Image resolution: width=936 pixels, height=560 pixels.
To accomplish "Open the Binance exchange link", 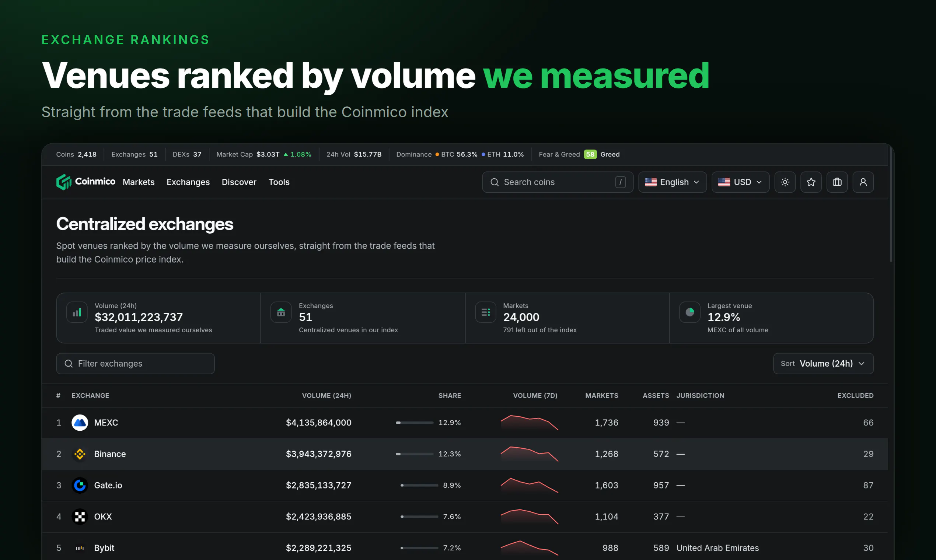I will (x=110, y=454).
